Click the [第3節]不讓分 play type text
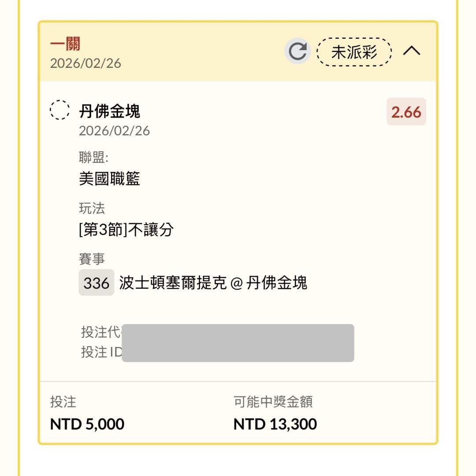The image size is (476, 476). click(126, 229)
